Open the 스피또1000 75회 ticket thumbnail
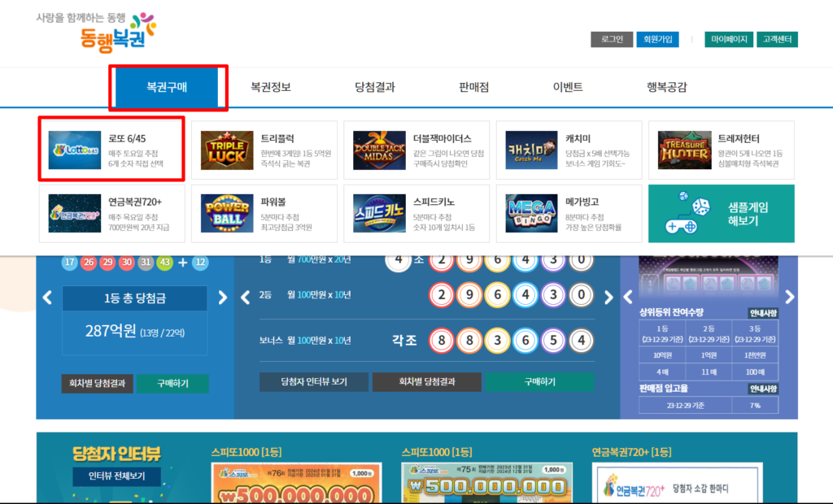833x504 pixels. tap(487, 483)
